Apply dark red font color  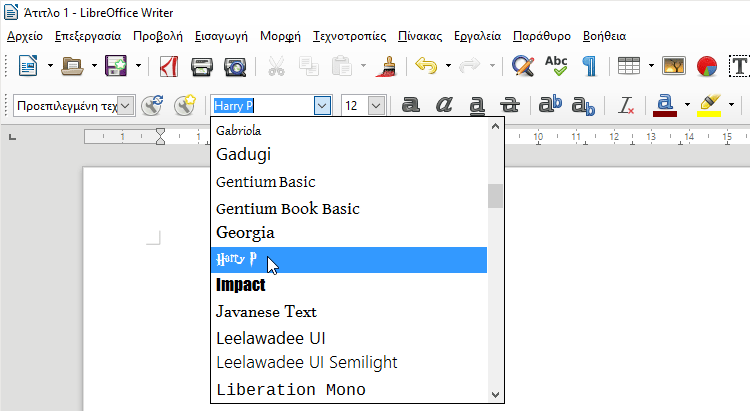pos(665,105)
